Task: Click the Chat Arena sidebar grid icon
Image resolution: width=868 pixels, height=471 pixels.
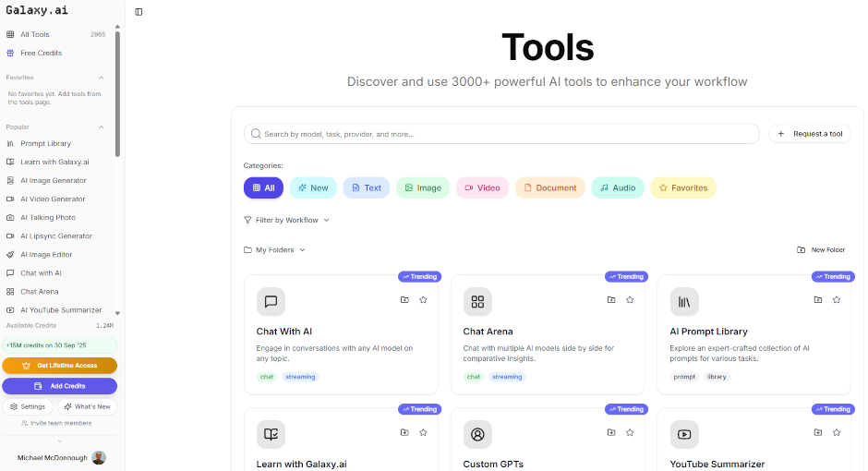Action: point(10,292)
